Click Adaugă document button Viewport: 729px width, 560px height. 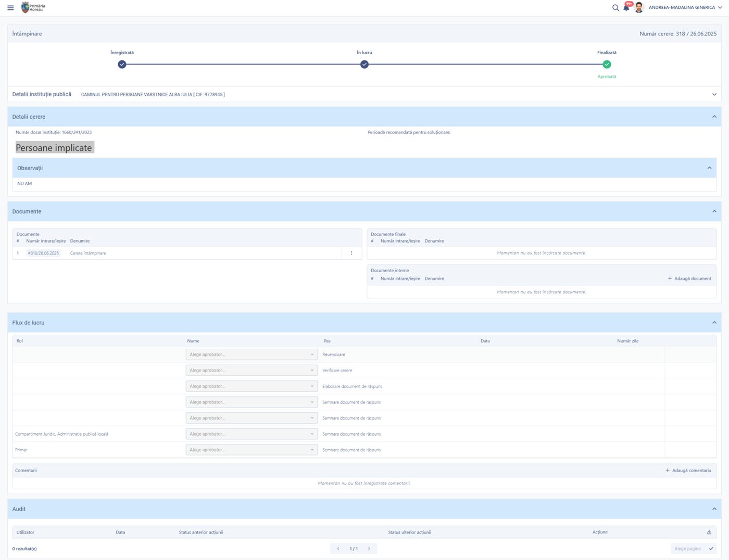tap(689, 278)
